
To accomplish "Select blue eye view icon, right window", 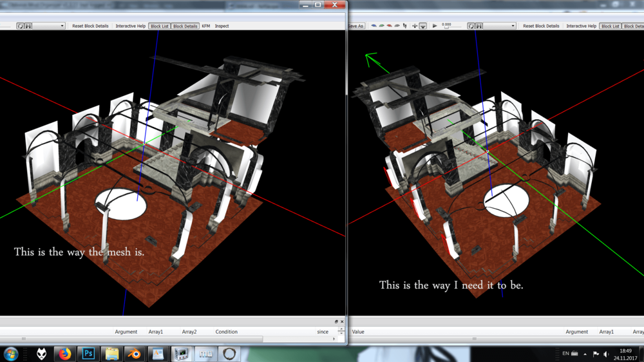I will click(x=374, y=26).
